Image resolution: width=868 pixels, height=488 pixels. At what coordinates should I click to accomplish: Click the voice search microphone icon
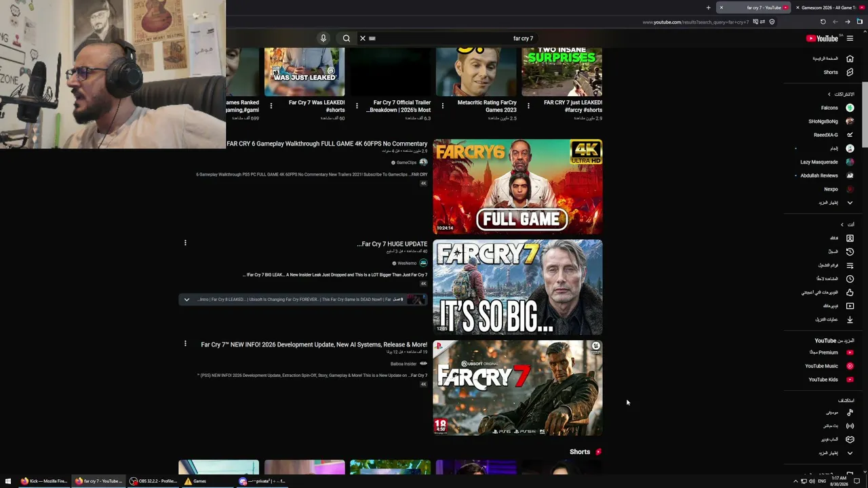tap(323, 39)
